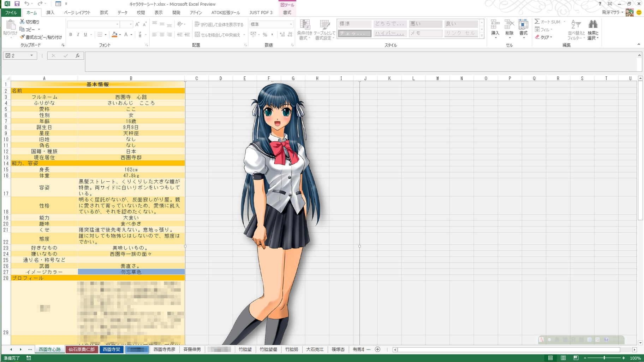Toggle center horizontal alignment
This screenshot has height=362, width=644.
pyautogui.click(x=162, y=35)
